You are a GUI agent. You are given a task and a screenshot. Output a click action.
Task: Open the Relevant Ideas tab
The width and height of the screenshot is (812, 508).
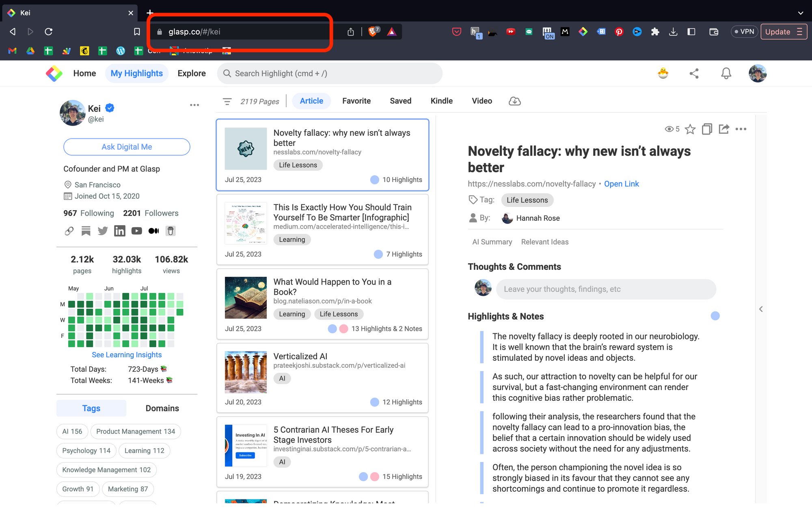pyautogui.click(x=545, y=242)
